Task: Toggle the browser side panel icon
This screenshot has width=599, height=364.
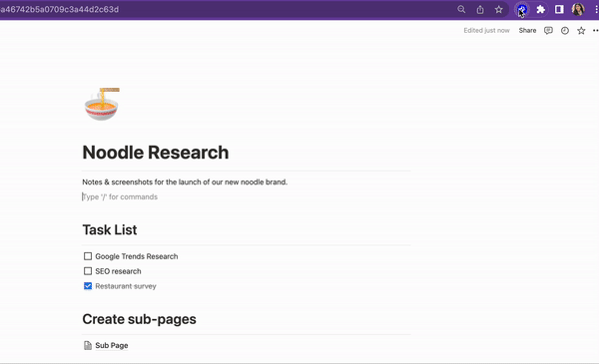Action: point(559,10)
